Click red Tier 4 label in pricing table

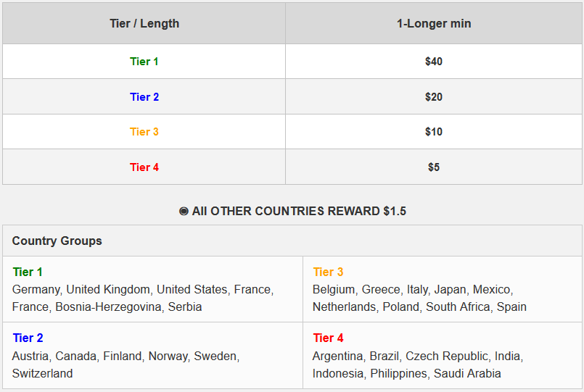coord(144,167)
